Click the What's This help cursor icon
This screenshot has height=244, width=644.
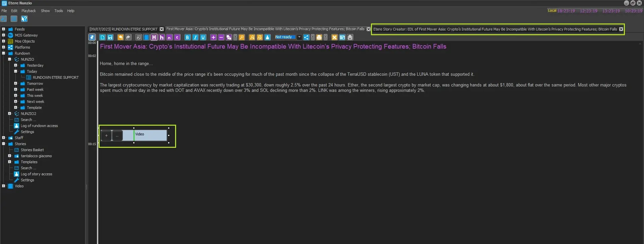[24, 19]
